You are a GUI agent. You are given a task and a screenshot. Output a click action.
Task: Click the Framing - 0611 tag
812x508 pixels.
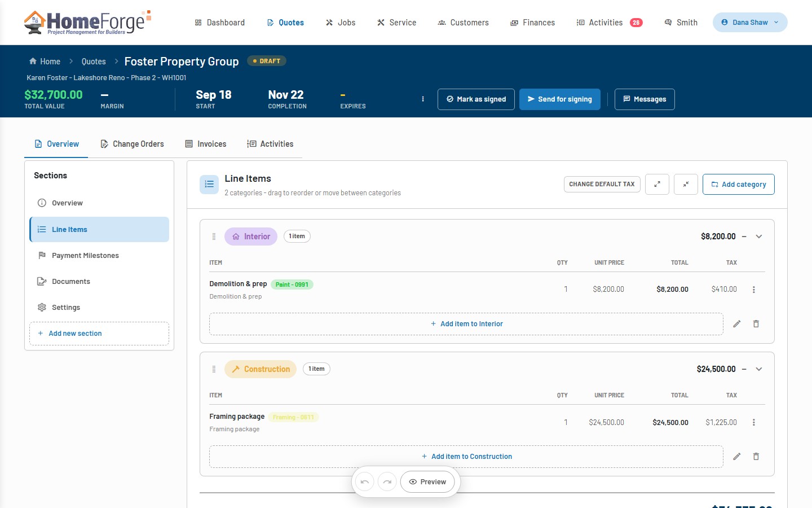[x=293, y=417]
